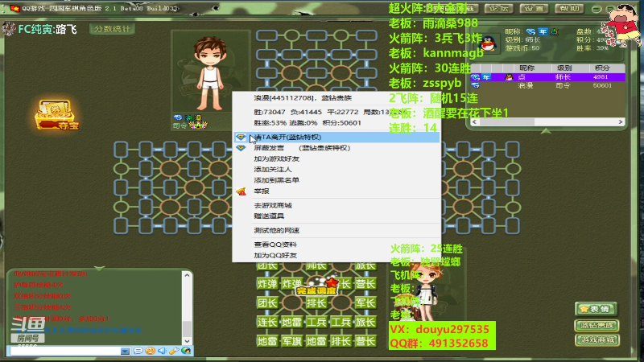
Task: Click the 夺宝 treasure chest icon
Action: (56, 115)
